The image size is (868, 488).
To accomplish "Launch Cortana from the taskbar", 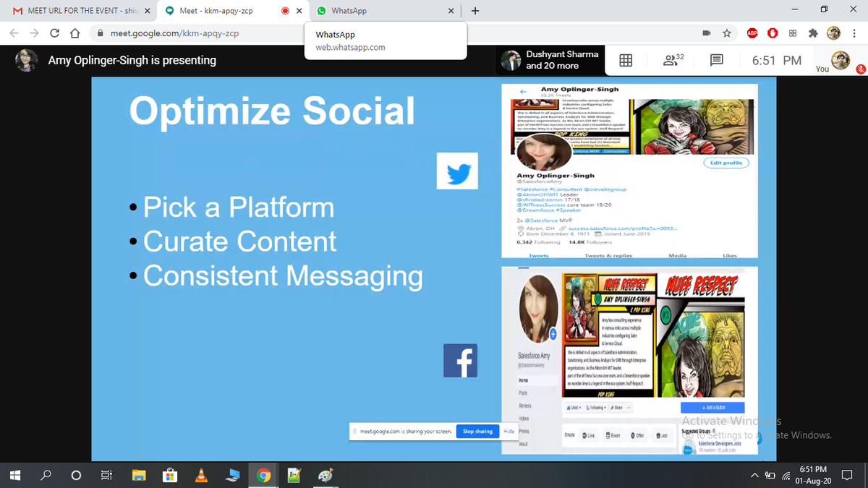I will click(x=75, y=475).
